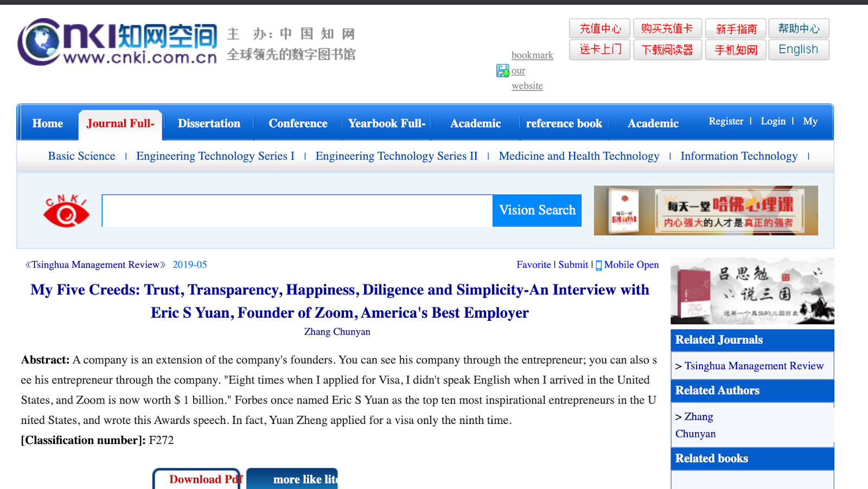Select the Journal Full- tab

(x=120, y=124)
